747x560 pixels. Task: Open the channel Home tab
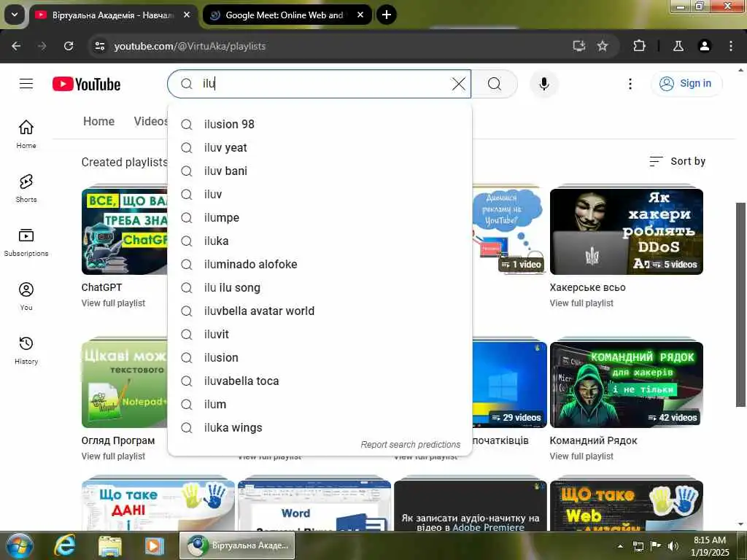click(x=98, y=122)
